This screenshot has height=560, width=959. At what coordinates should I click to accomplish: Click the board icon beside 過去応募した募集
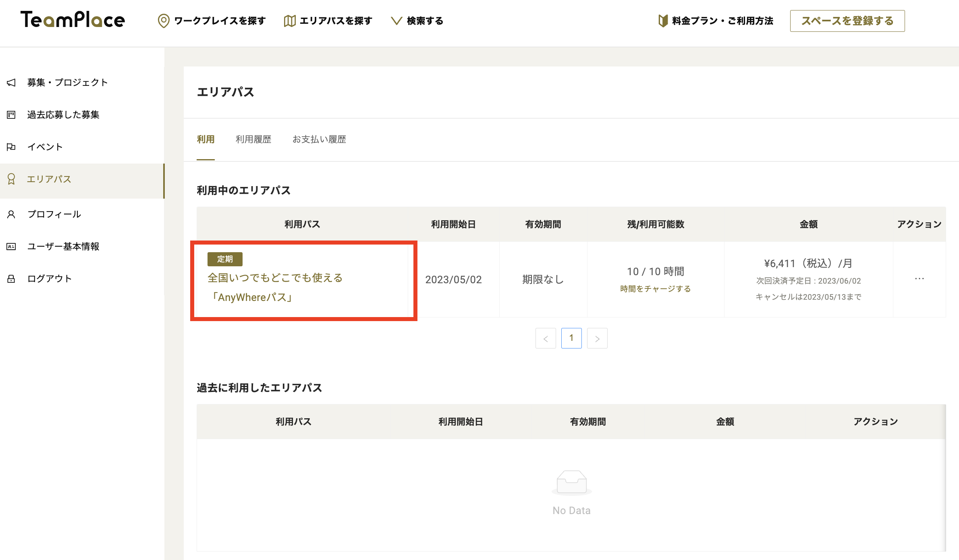click(11, 115)
